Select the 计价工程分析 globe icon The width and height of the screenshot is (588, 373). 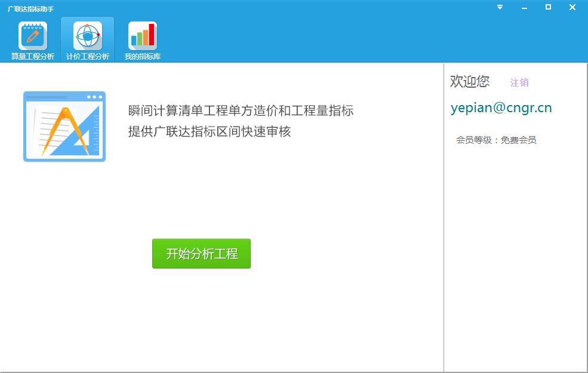coord(88,36)
